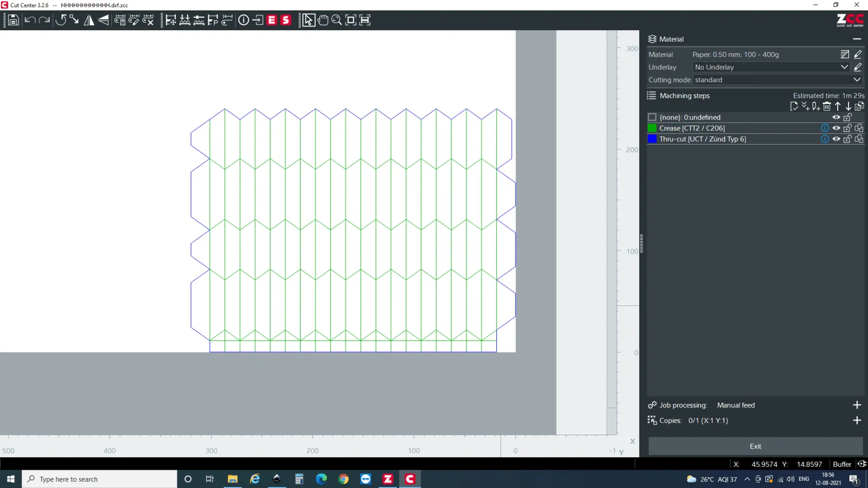Toggle the lock on the {none} step
This screenshot has height=488, width=868.
click(x=847, y=117)
